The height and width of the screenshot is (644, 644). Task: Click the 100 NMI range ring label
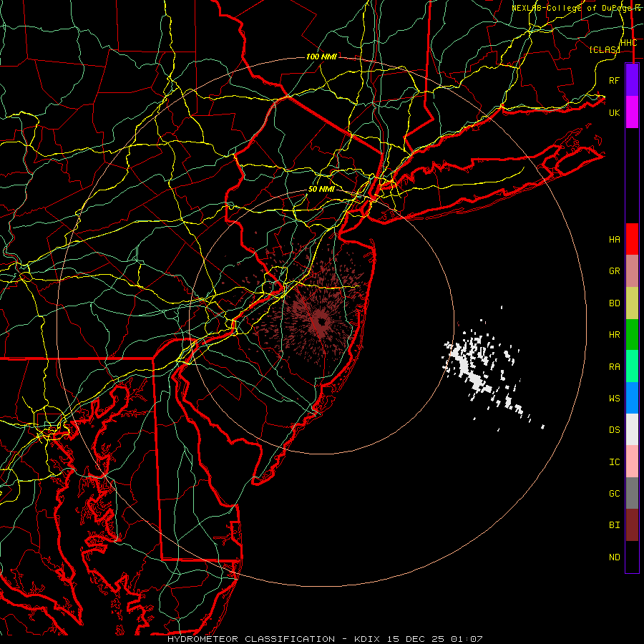321,57
